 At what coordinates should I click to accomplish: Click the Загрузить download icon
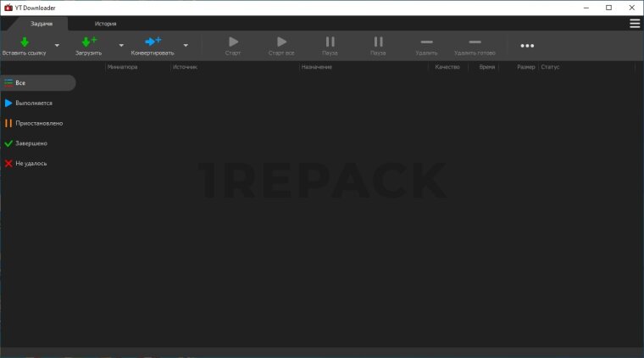click(x=88, y=42)
